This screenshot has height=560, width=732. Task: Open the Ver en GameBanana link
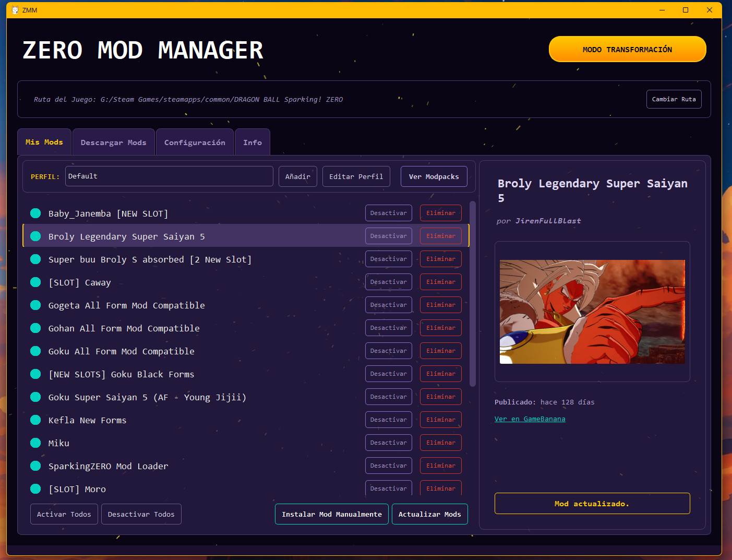(530, 419)
